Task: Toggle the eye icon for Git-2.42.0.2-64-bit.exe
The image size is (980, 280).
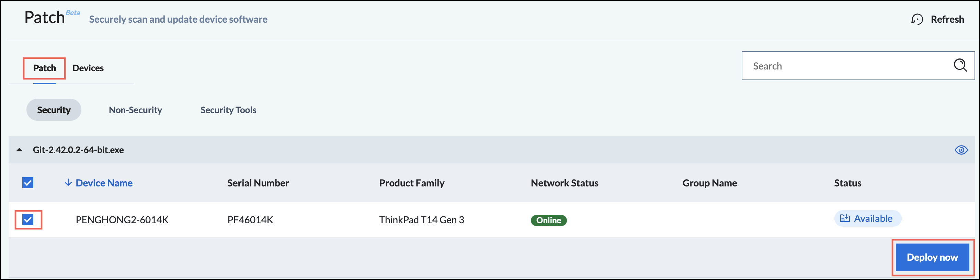Action: [x=961, y=150]
